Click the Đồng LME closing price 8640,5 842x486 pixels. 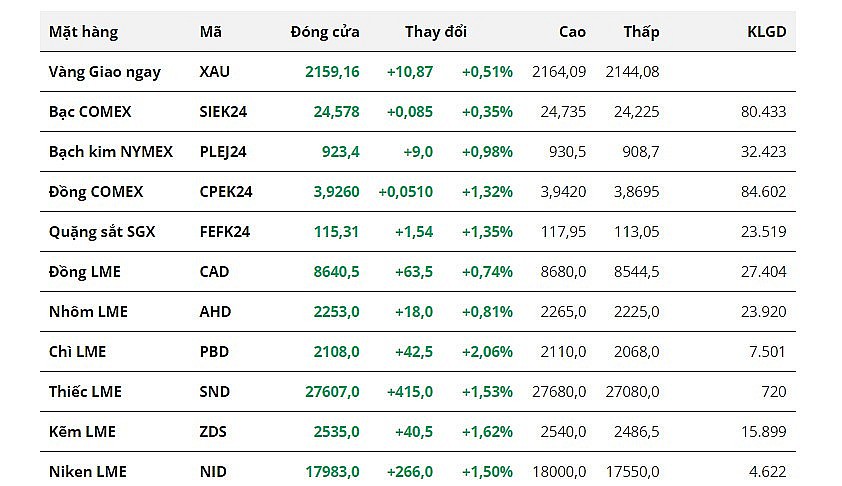click(x=333, y=272)
